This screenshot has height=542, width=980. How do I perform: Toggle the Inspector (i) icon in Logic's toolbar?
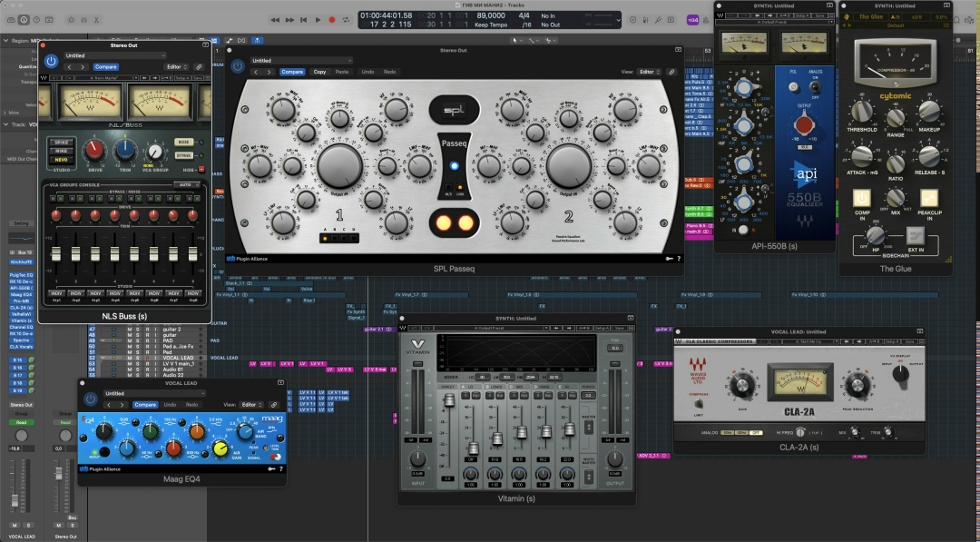point(24,20)
